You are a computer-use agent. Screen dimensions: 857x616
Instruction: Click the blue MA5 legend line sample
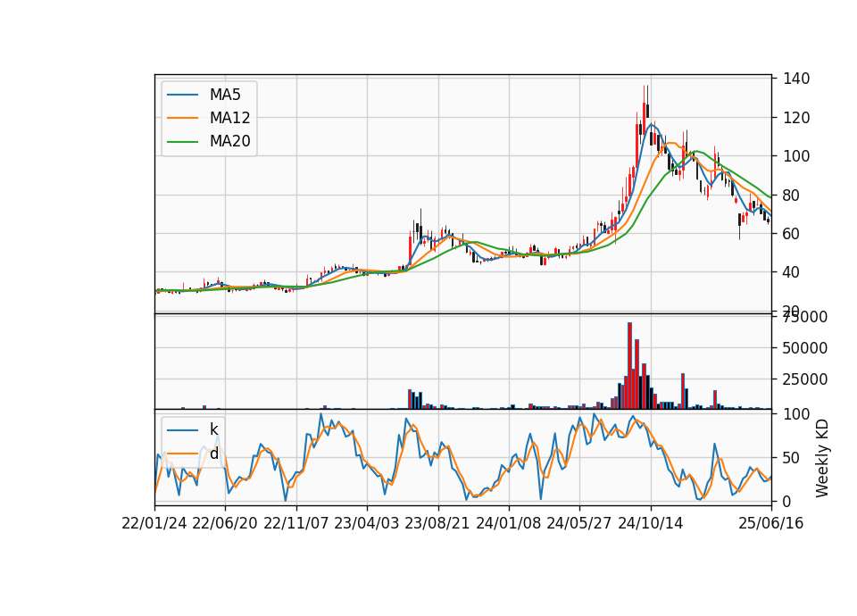[182, 96]
